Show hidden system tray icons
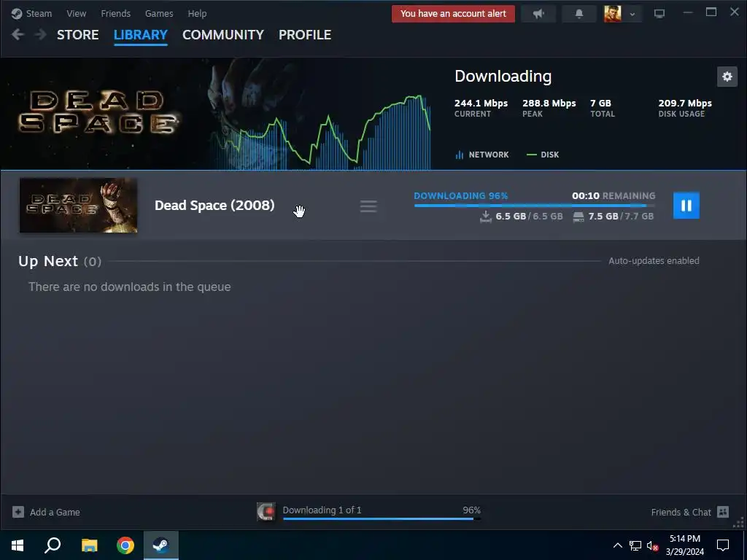The width and height of the screenshot is (747, 560). point(617,545)
